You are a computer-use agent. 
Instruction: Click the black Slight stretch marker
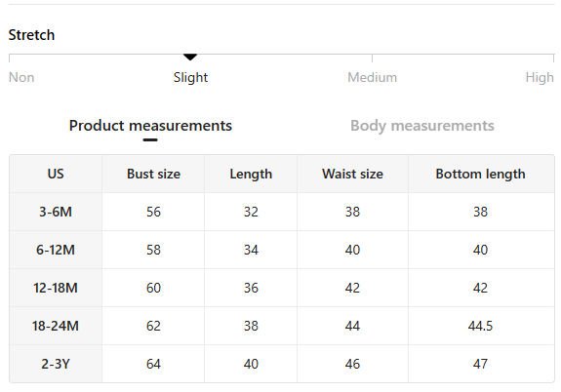[x=190, y=57]
